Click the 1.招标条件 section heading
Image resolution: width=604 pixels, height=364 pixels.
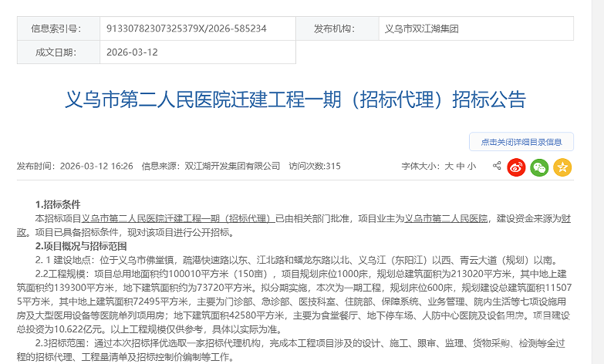[x=58, y=205]
